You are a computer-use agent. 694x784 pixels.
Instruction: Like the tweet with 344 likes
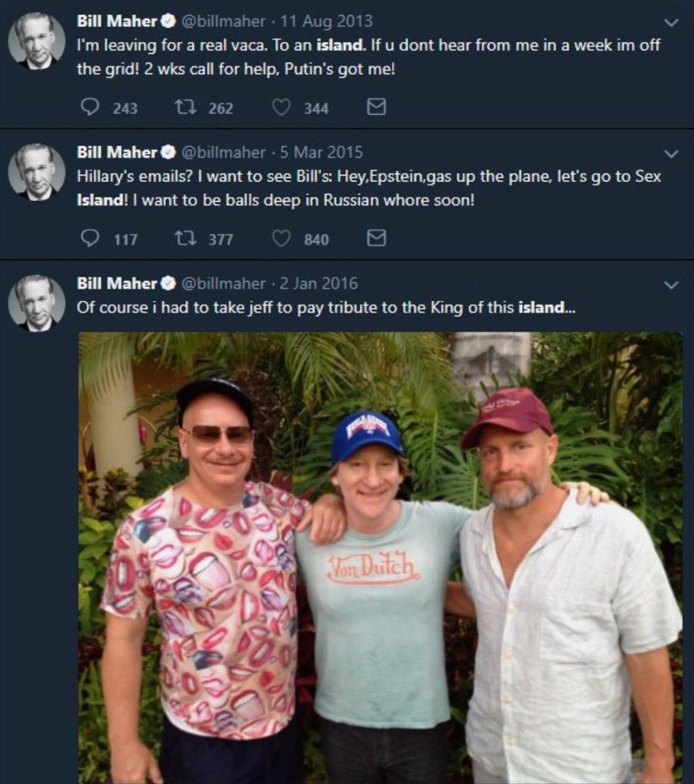click(x=281, y=107)
